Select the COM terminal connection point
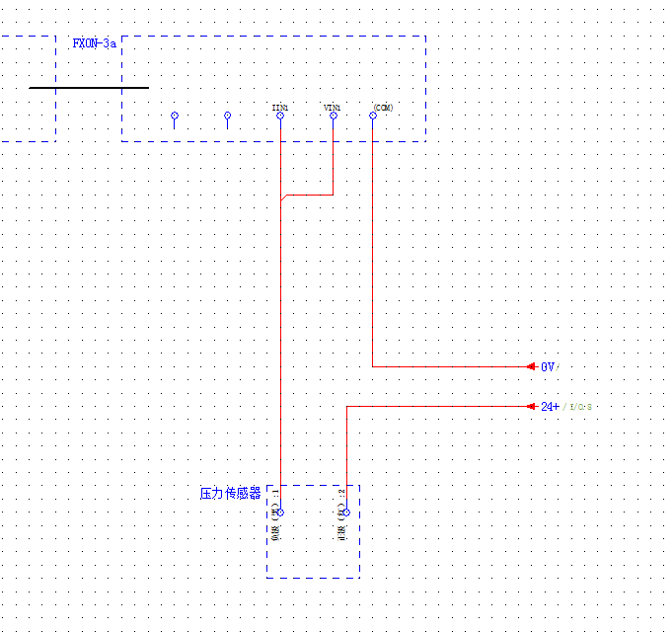The image size is (672, 632). coord(373,116)
